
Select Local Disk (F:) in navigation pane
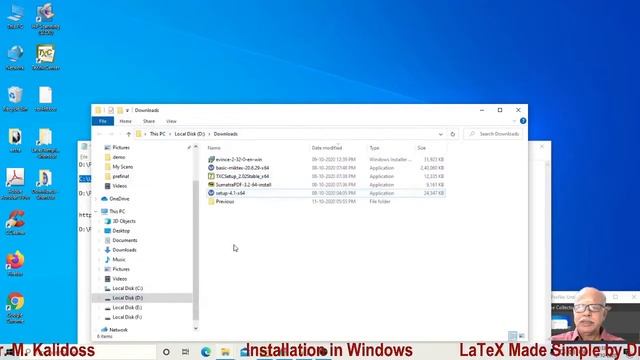click(127, 317)
